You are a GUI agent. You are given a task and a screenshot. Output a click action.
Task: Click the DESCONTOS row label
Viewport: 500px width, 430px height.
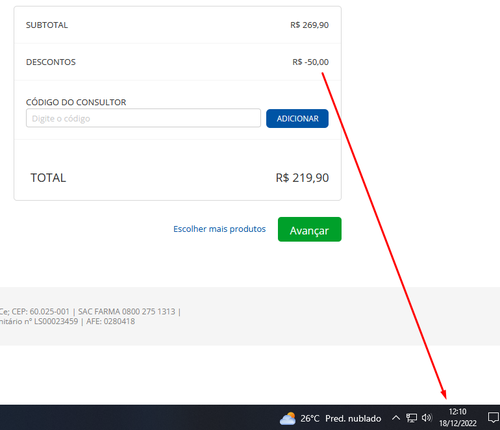(51, 62)
